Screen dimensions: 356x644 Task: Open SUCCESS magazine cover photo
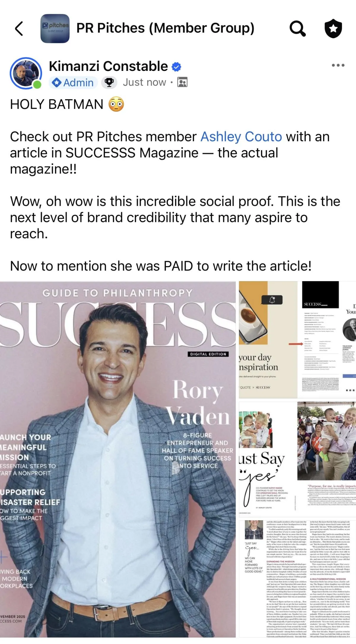point(118,459)
